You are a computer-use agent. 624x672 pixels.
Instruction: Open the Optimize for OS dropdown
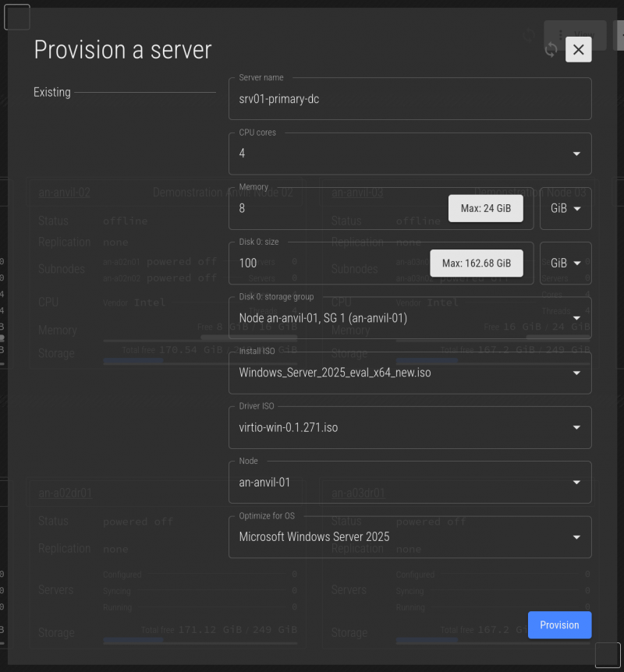point(410,537)
